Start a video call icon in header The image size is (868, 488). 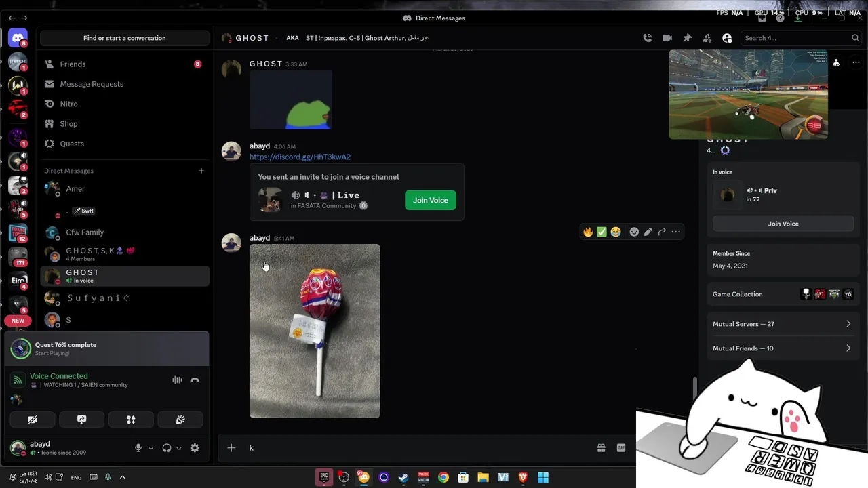pyautogui.click(x=667, y=38)
